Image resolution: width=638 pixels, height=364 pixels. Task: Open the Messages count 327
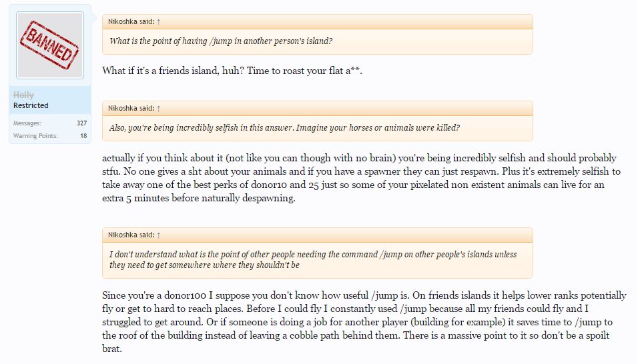82,123
